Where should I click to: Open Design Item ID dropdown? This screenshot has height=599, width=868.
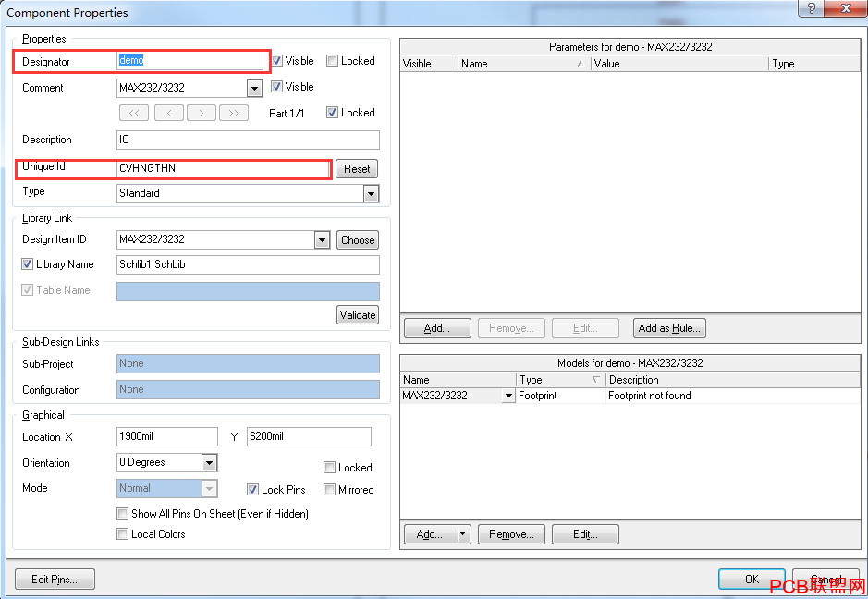point(323,239)
